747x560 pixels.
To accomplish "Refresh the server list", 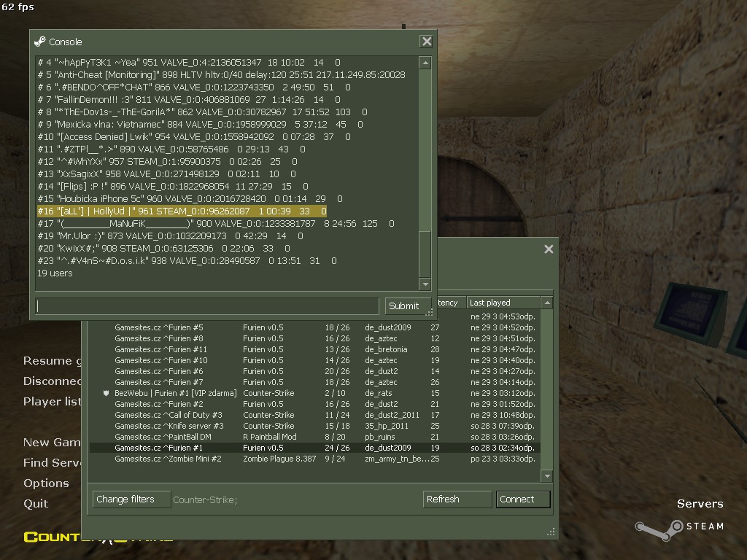I will (457, 499).
